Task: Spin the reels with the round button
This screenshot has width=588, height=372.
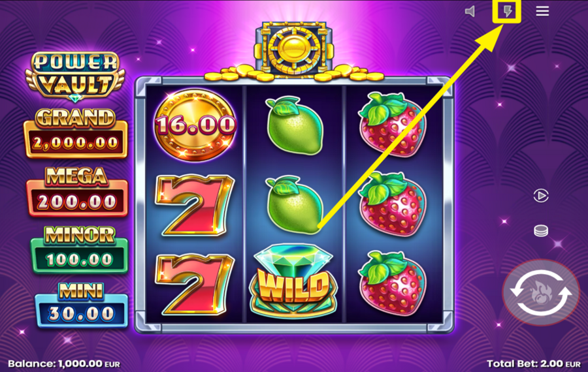Action: pos(541,292)
